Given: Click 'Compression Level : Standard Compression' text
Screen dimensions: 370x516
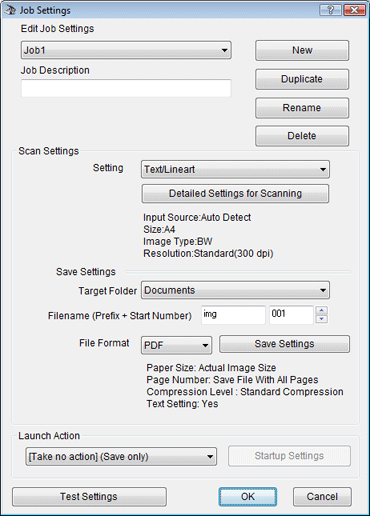Looking at the screenshot, I should (245, 392).
